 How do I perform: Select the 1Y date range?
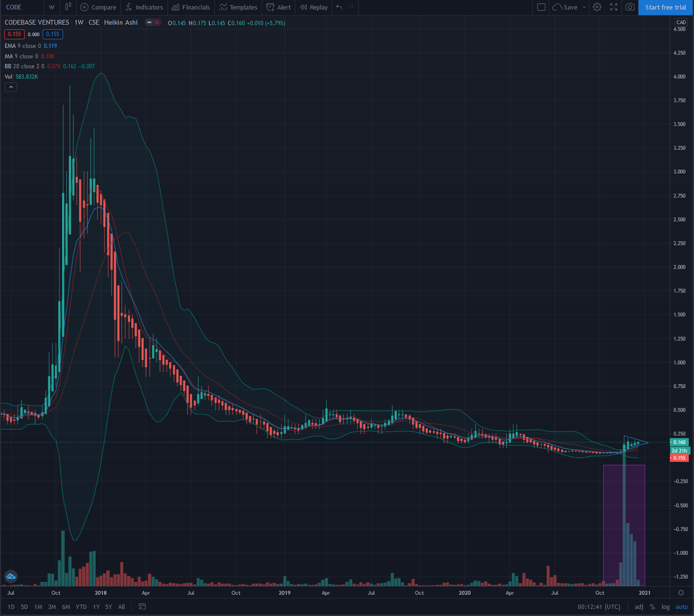coord(96,607)
